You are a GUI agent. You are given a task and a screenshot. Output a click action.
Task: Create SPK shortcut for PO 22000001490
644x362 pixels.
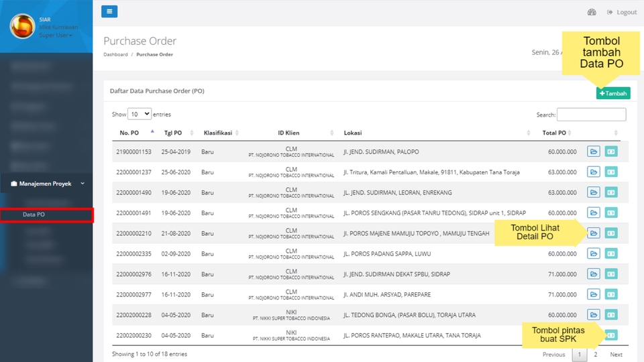[x=611, y=192]
